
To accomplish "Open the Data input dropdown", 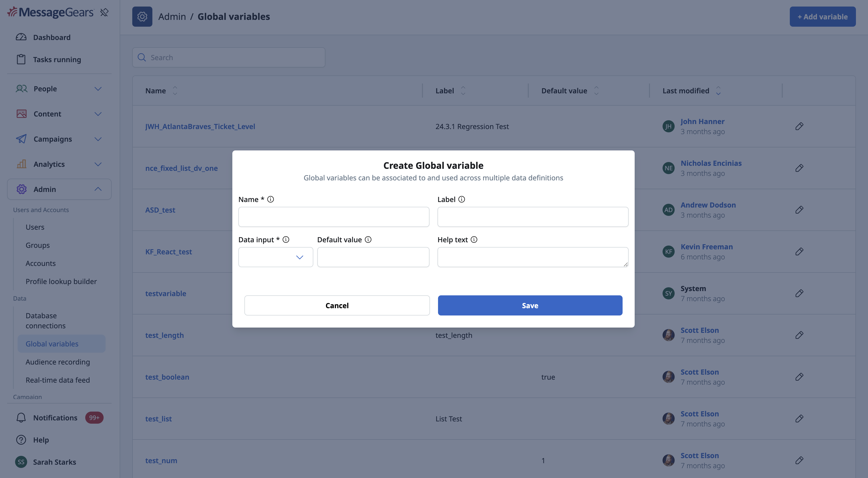I will tap(276, 257).
